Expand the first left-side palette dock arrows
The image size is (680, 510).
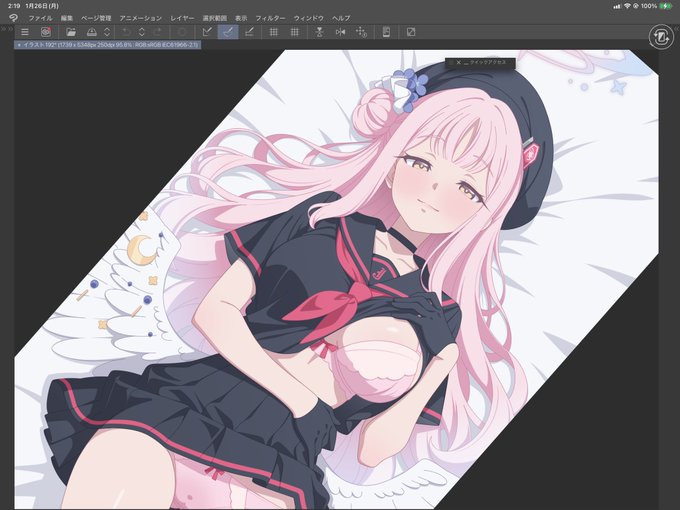[3, 29]
